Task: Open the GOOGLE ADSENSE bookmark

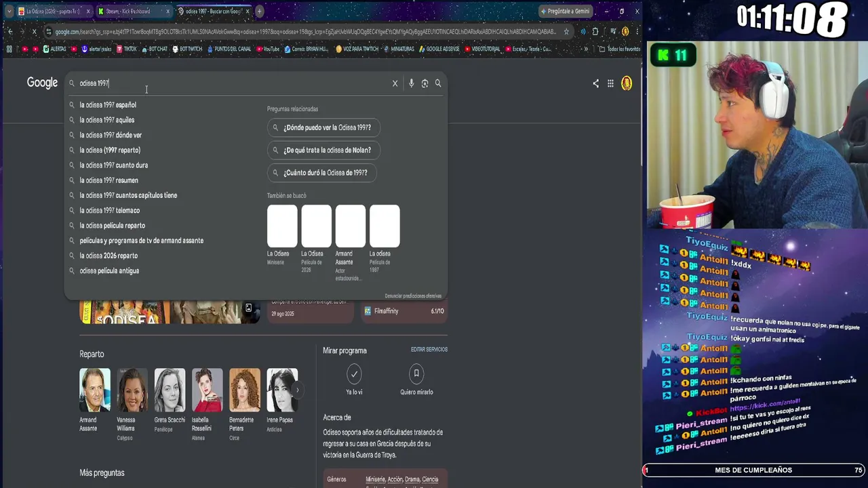Action: point(439,49)
